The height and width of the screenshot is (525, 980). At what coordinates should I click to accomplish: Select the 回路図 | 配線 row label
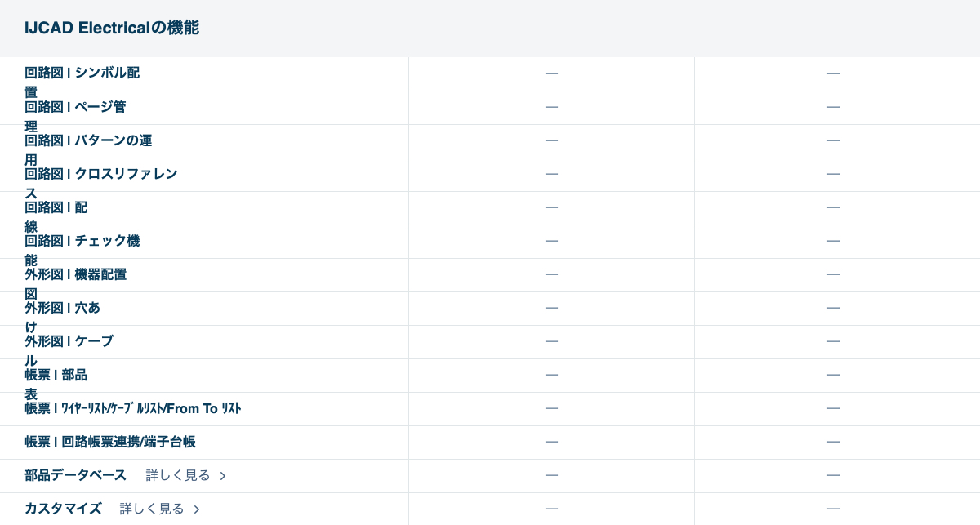coord(56,207)
